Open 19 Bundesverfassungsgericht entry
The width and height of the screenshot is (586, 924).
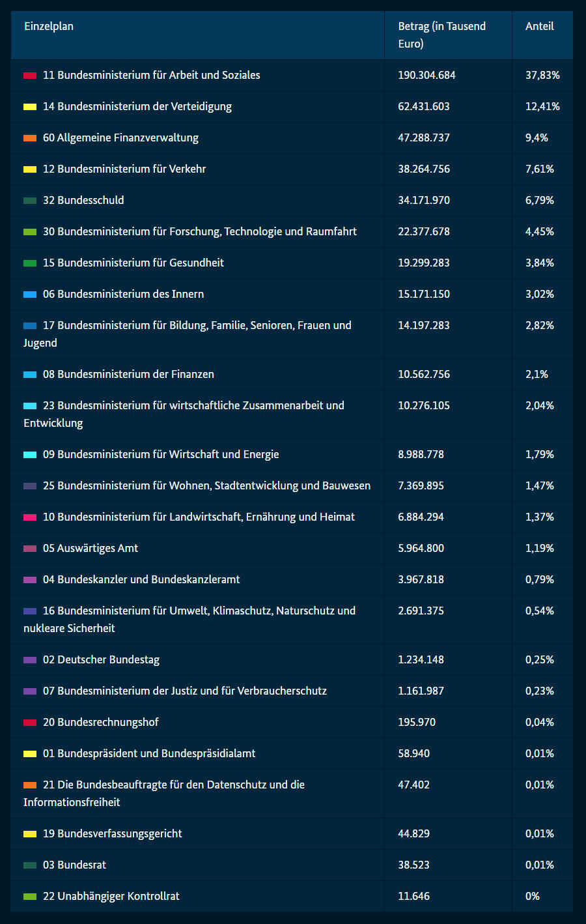click(112, 834)
